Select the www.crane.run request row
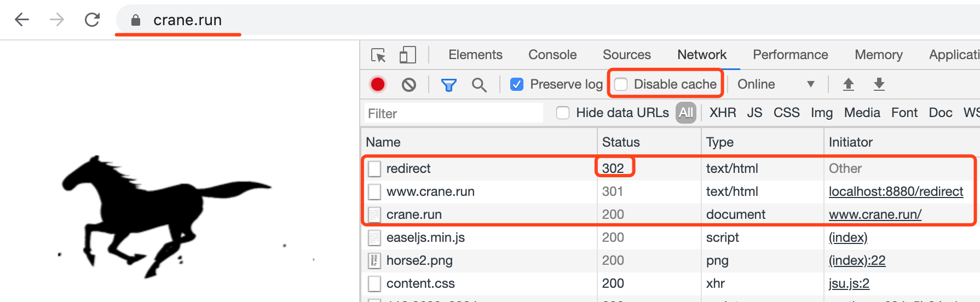The width and height of the screenshot is (980, 302). click(671, 191)
